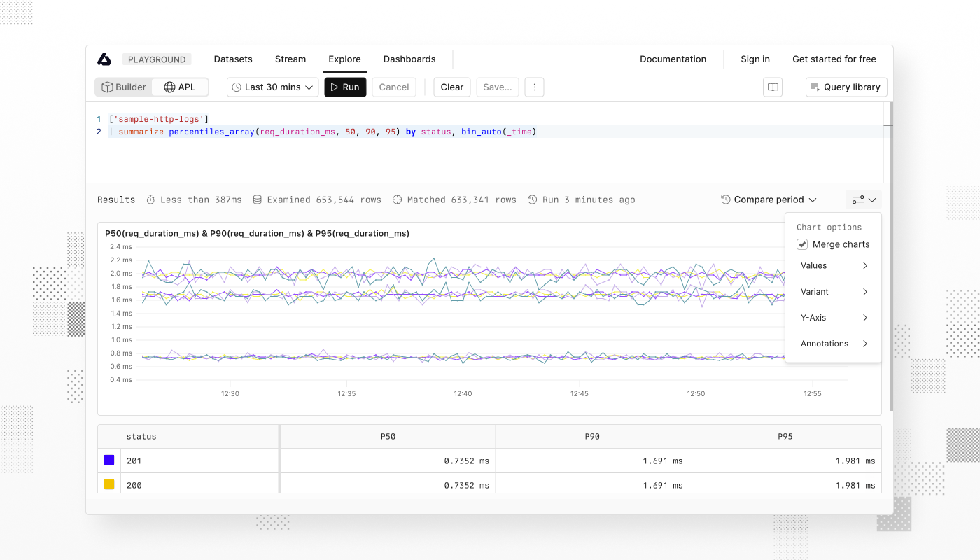Viewport: 980px width, 560px height.
Task: Click the Run button
Action: coord(345,87)
